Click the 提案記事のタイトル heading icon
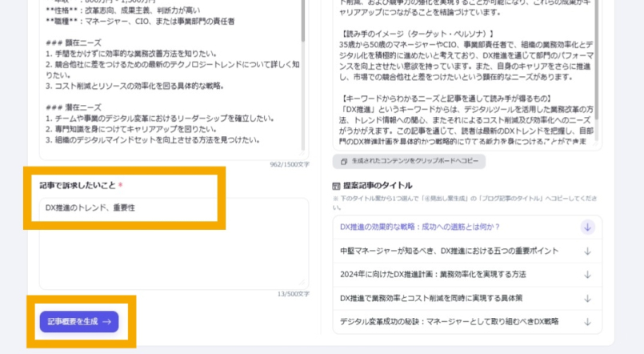Screen dimensions: 644x354 point(336,185)
